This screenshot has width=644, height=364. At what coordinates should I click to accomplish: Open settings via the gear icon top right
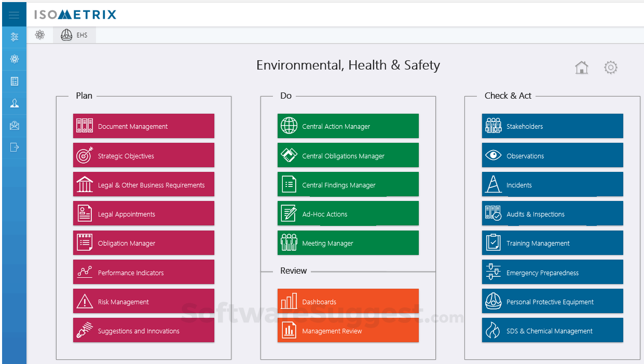[x=611, y=68]
